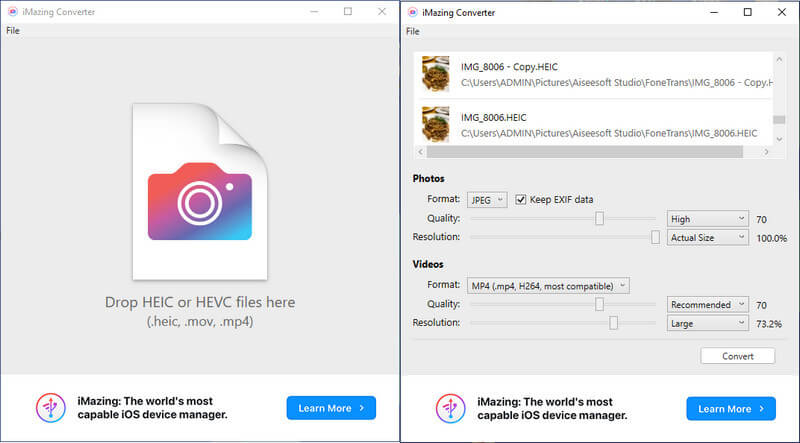The width and height of the screenshot is (800, 443).
Task: Click Videos Resolution slider handle
Action: click(614, 323)
